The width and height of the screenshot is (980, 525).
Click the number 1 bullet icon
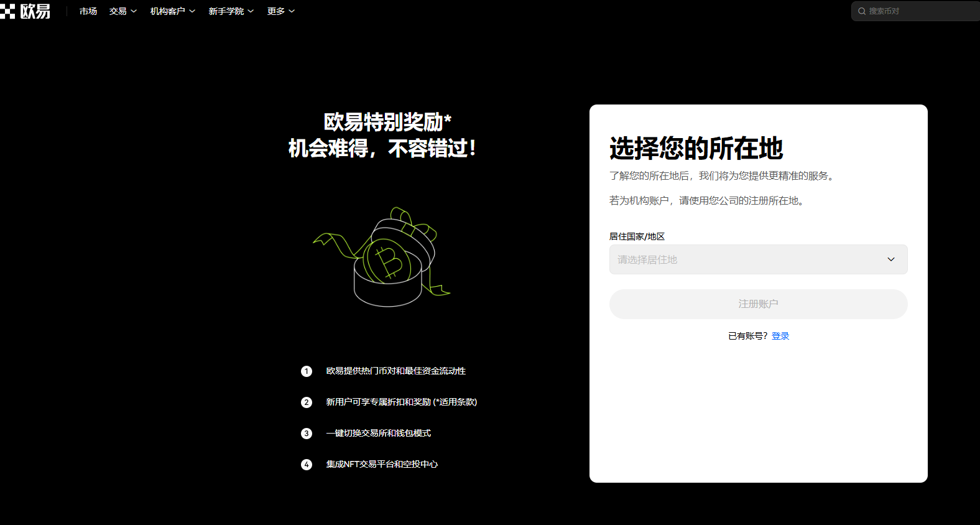pyautogui.click(x=307, y=371)
